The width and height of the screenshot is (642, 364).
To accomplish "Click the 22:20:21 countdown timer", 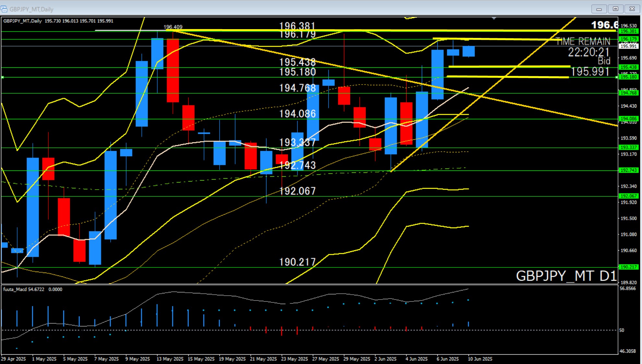I will pos(588,52).
